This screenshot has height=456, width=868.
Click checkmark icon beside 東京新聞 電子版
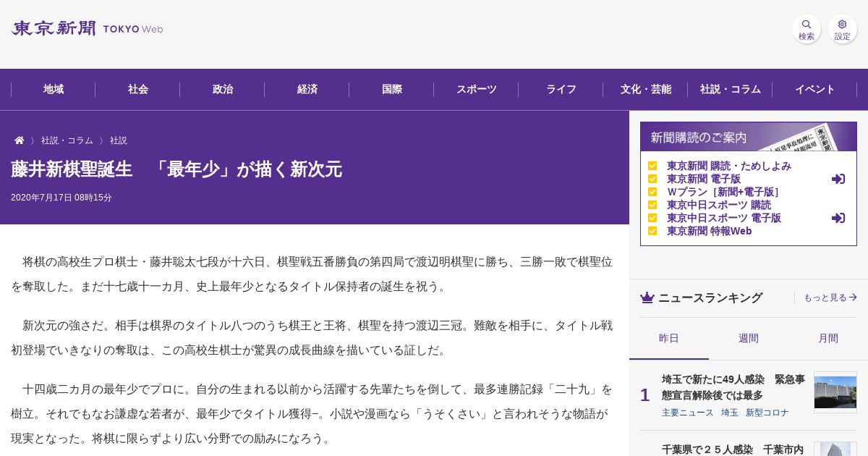(x=652, y=179)
